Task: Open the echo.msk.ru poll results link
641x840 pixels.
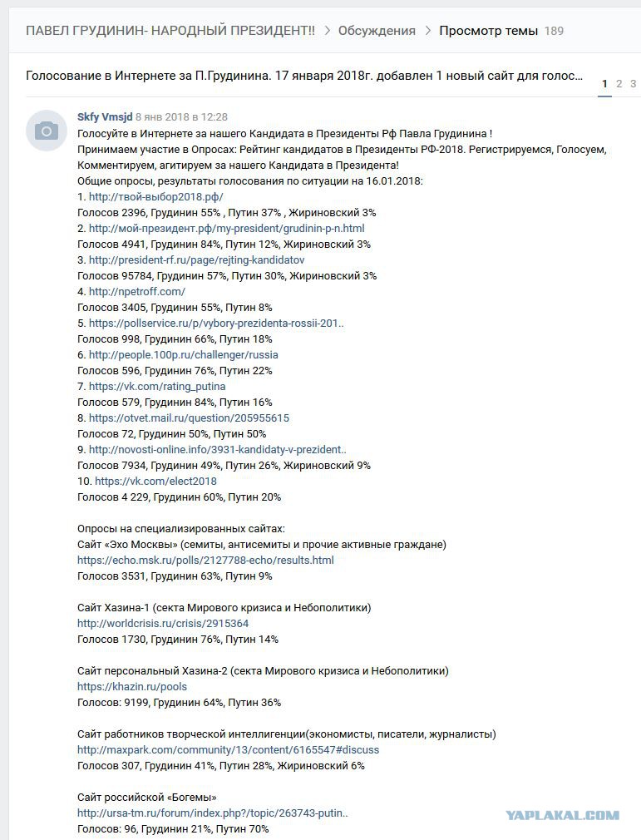Action: click(x=205, y=560)
